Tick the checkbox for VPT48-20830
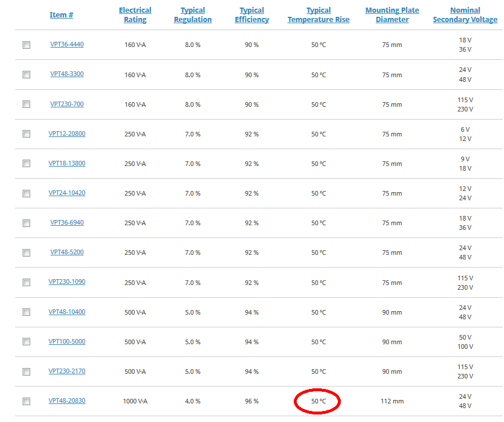The height and width of the screenshot is (422, 504). click(x=26, y=401)
